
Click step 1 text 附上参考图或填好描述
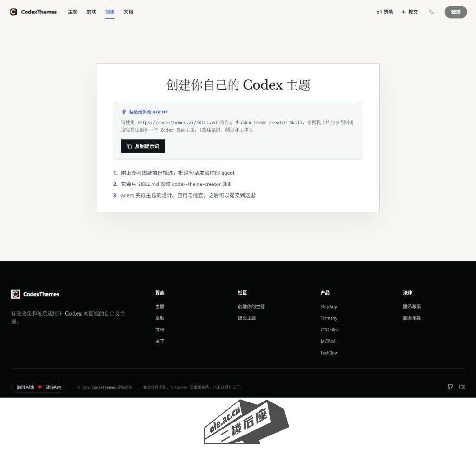178,173
